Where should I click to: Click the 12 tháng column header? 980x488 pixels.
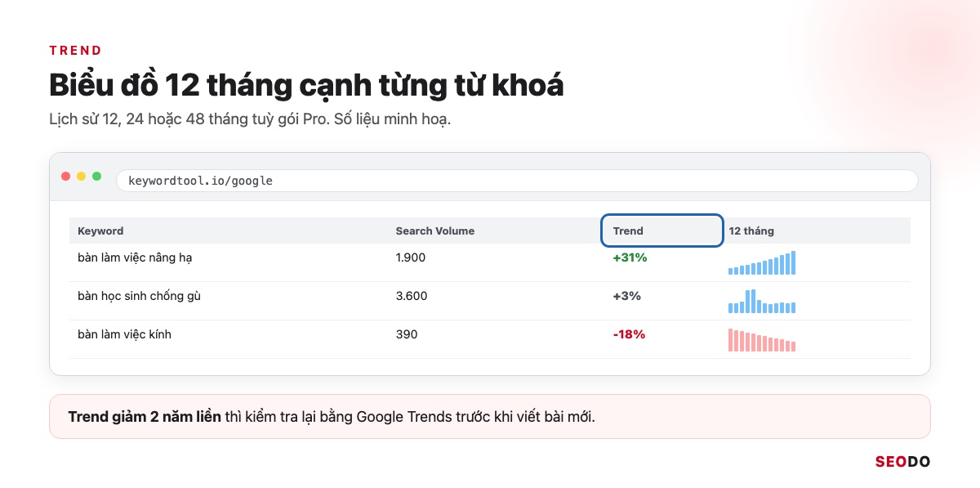tap(751, 231)
